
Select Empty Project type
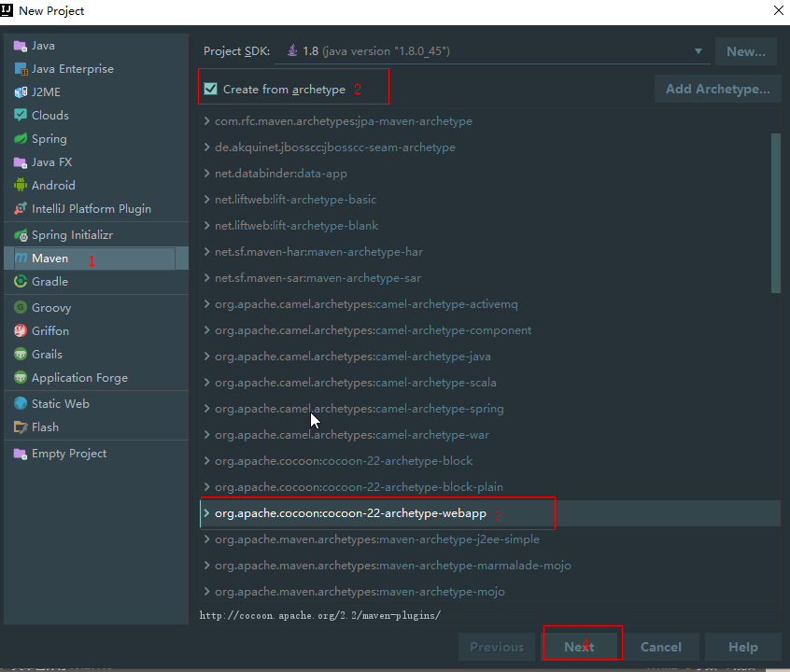click(96, 454)
